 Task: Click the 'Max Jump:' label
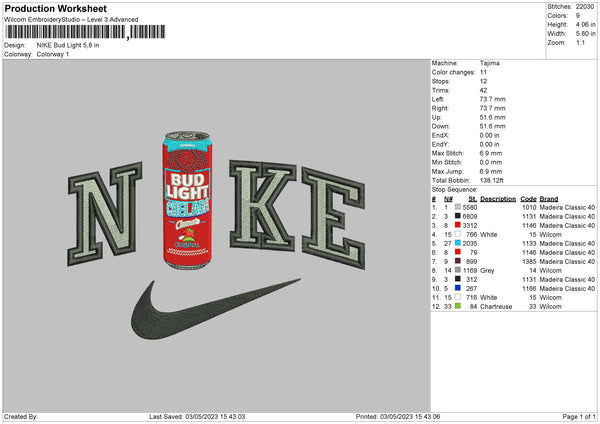[x=447, y=171]
